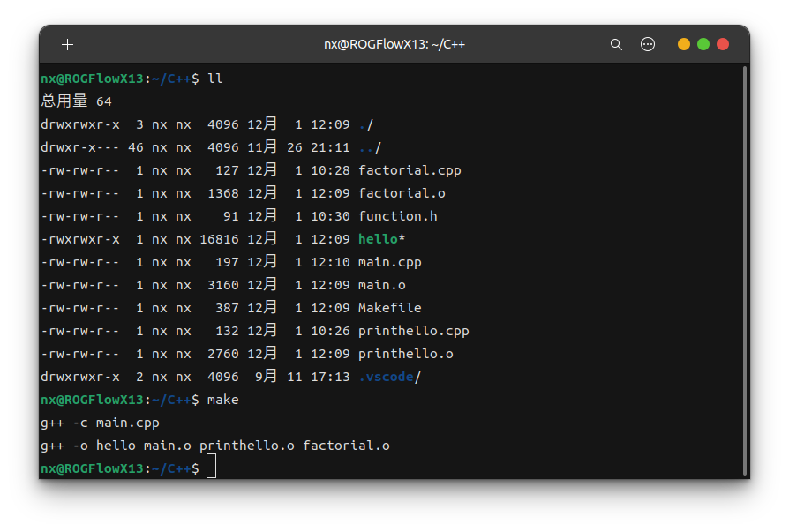Viewport: 789px width, 532px height.
Task: Open the circled three-dots terminal menu
Action: coord(648,44)
